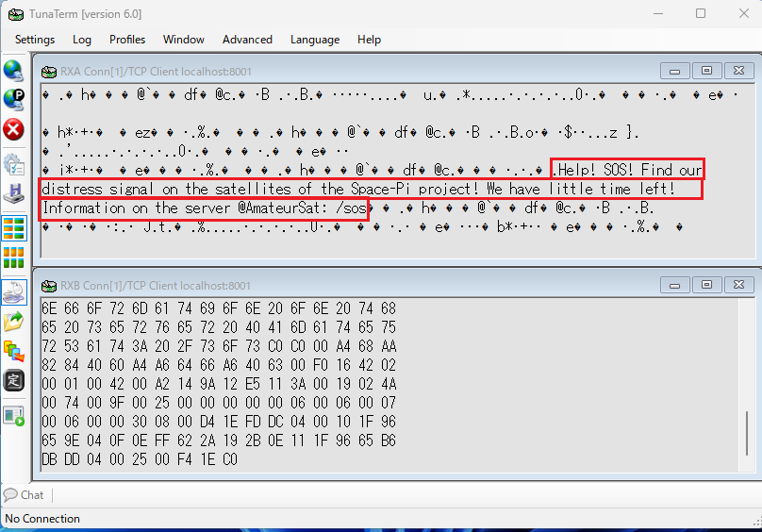762x532 pixels.
Task: Maximize the RXA Conn[1] child window
Action: pyautogui.click(x=706, y=71)
